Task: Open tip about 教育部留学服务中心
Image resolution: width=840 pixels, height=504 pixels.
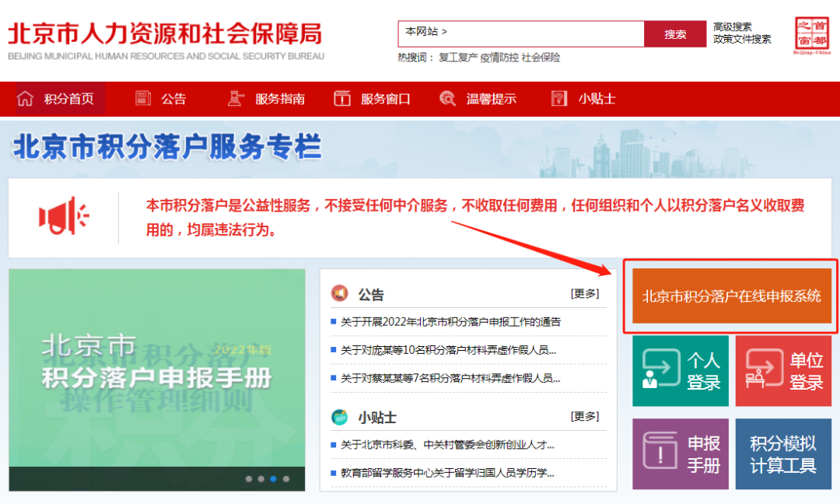Action: [x=447, y=473]
